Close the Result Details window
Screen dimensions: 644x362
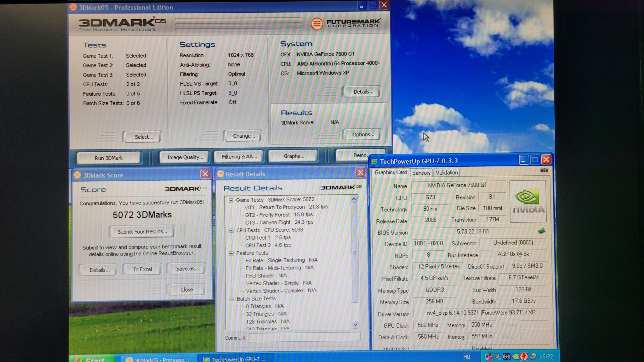361,173
